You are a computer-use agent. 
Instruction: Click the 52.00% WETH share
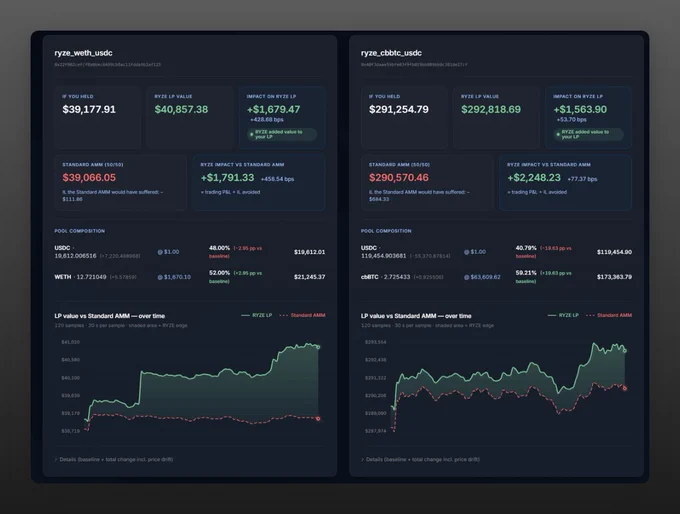[219, 273]
